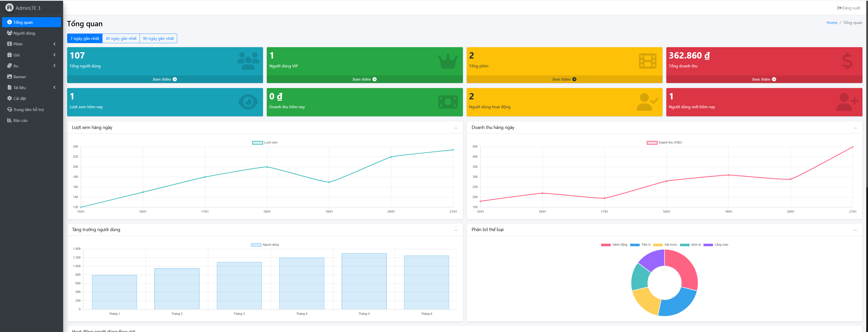Switch to 30 ngày gần nhất tab
The height and width of the screenshot is (332, 868).
click(x=121, y=39)
